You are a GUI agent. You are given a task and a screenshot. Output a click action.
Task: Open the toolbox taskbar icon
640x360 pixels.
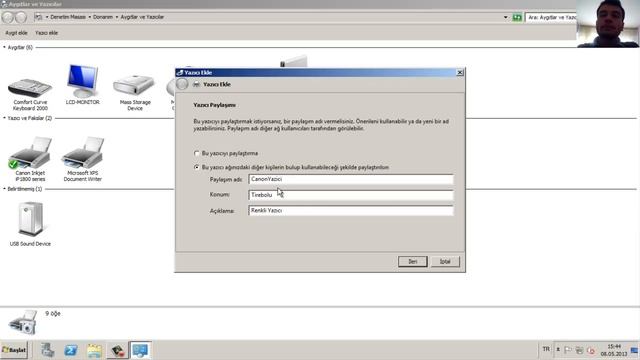(x=118, y=350)
